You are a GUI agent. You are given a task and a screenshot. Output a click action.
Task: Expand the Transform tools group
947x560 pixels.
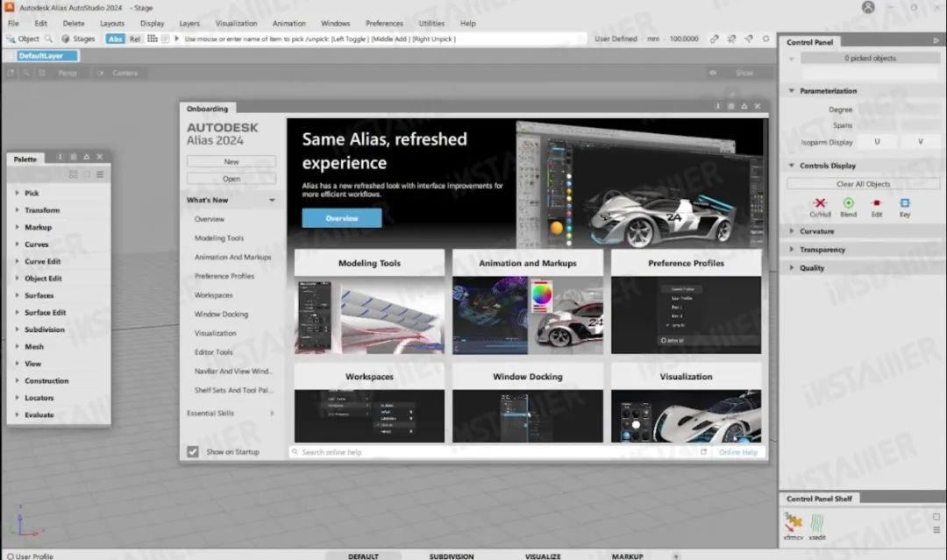pos(17,210)
